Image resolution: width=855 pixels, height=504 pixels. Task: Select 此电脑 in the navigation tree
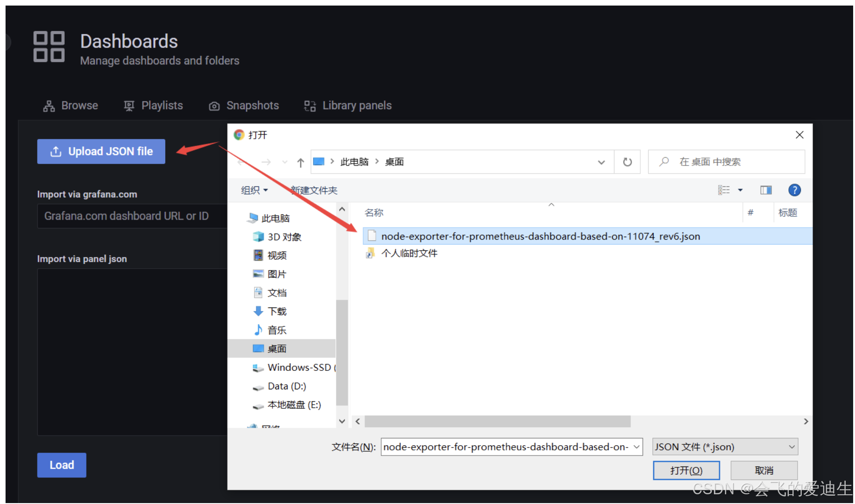coord(269,218)
